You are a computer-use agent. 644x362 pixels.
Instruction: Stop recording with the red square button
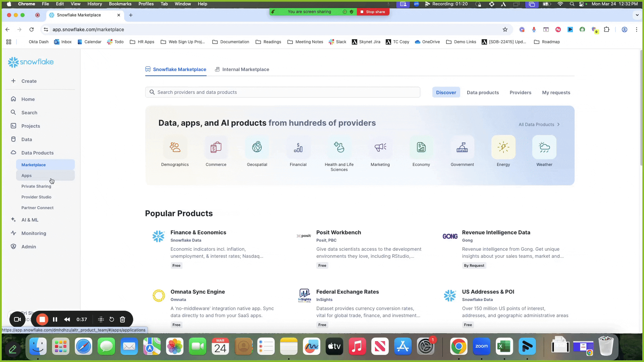(x=42, y=319)
